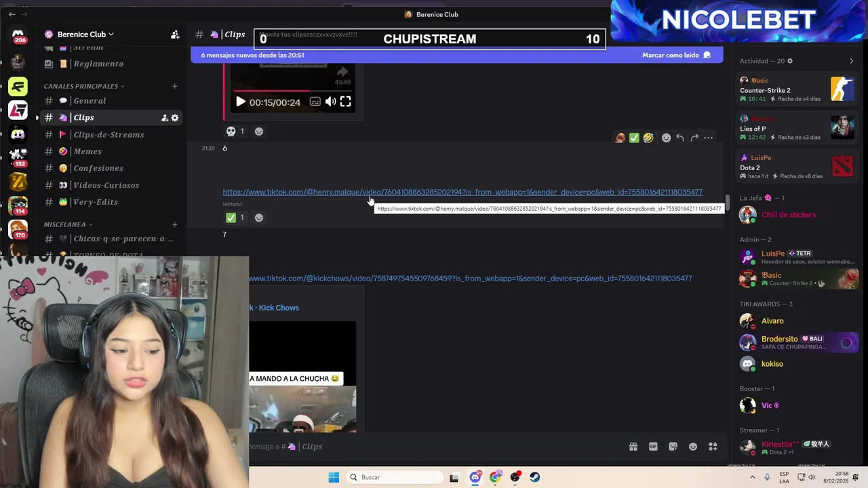Screen dimensions: 868x488
Task: Open the red L7 server icon
Action: tap(18, 110)
